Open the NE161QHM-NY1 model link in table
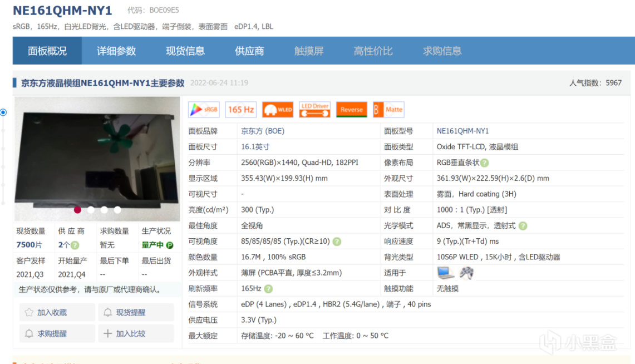 point(462,131)
